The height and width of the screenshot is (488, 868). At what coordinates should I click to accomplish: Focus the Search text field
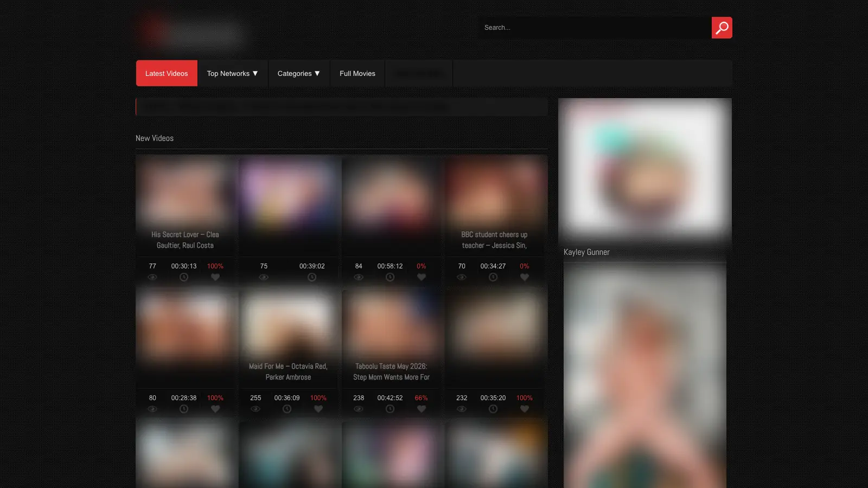pos(595,28)
